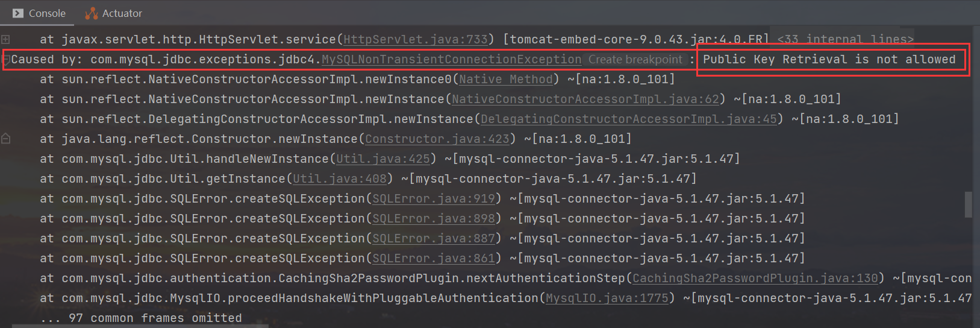
Task: Expand folded lines at HttpServlet.service row
Action: pos(5,39)
